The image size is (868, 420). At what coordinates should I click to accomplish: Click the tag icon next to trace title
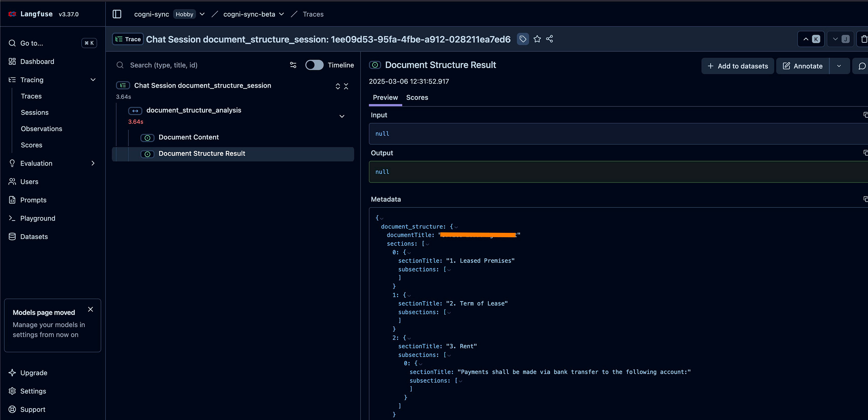pos(523,39)
